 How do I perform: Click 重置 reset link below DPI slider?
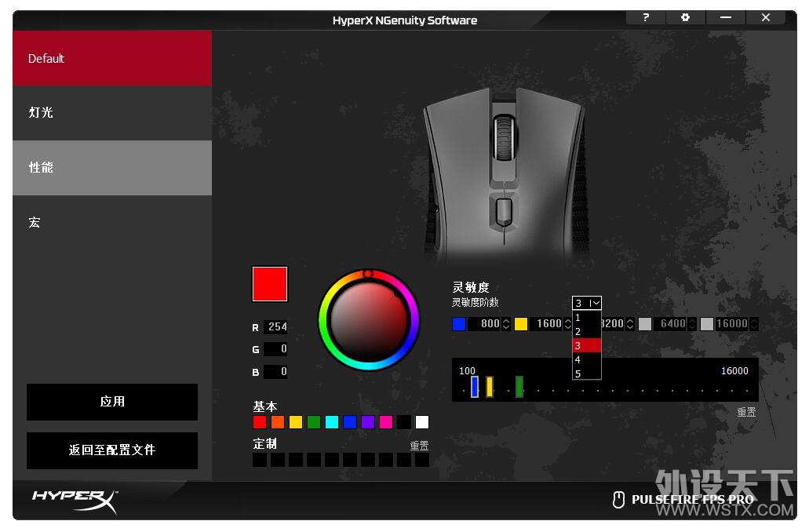coord(746,412)
